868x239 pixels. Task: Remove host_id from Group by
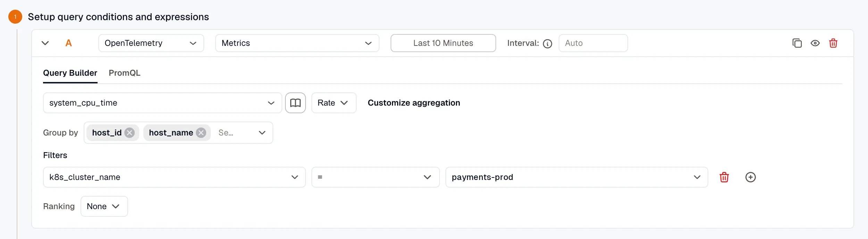(130, 133)
